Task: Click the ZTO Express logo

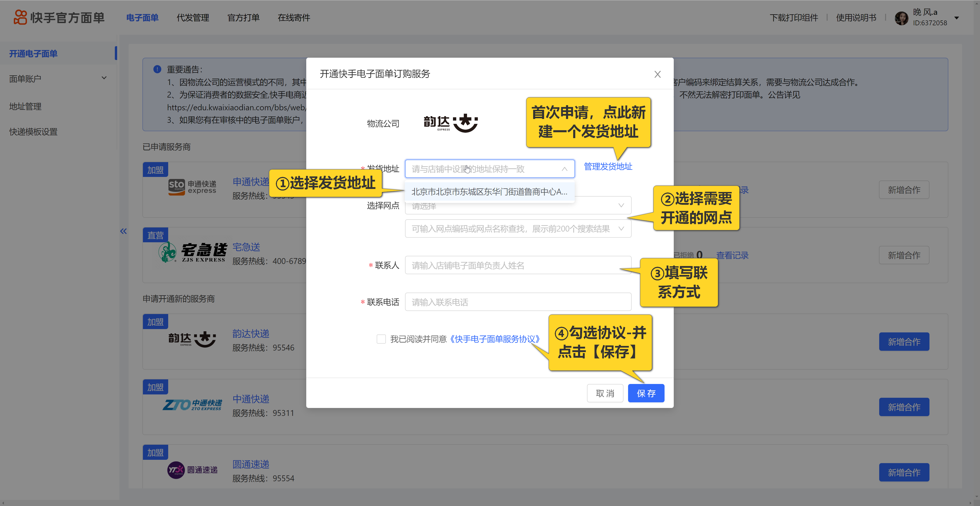Action: click(x=192, y=404)
